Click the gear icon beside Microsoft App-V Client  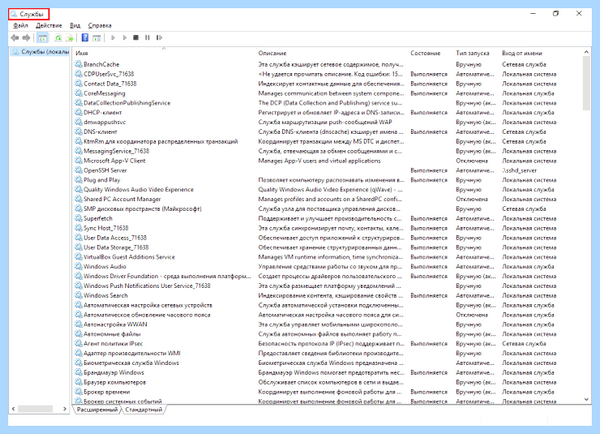[x=78, y=160]
